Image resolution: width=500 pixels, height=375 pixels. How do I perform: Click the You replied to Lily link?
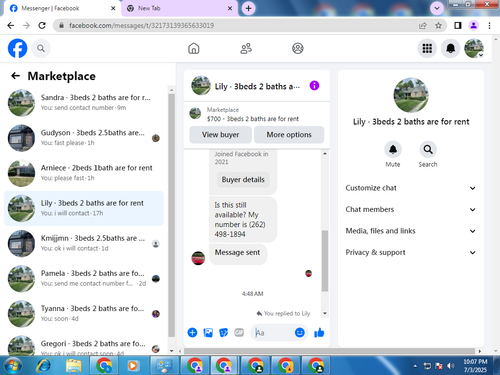283,313
